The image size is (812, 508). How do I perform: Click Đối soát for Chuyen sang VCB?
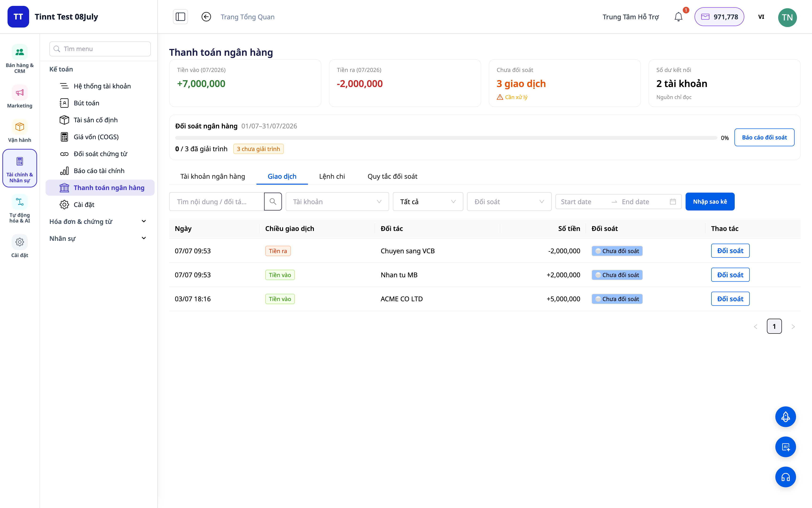click(730, 251)
